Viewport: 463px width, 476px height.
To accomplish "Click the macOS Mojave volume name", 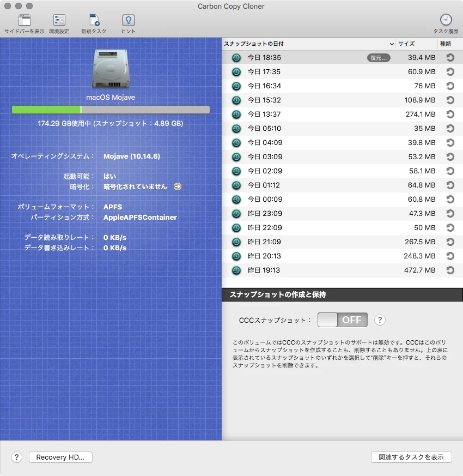I will coord(111,98).
